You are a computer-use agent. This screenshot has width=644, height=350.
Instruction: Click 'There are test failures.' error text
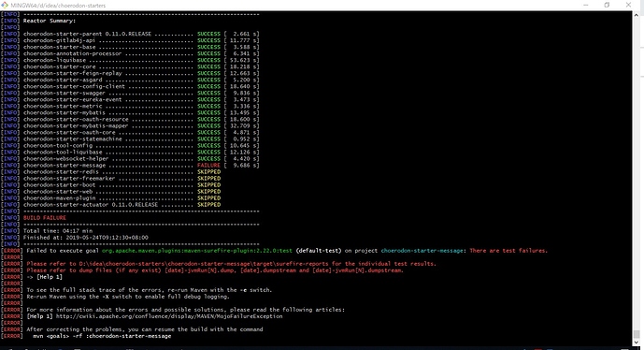point(508,251)
